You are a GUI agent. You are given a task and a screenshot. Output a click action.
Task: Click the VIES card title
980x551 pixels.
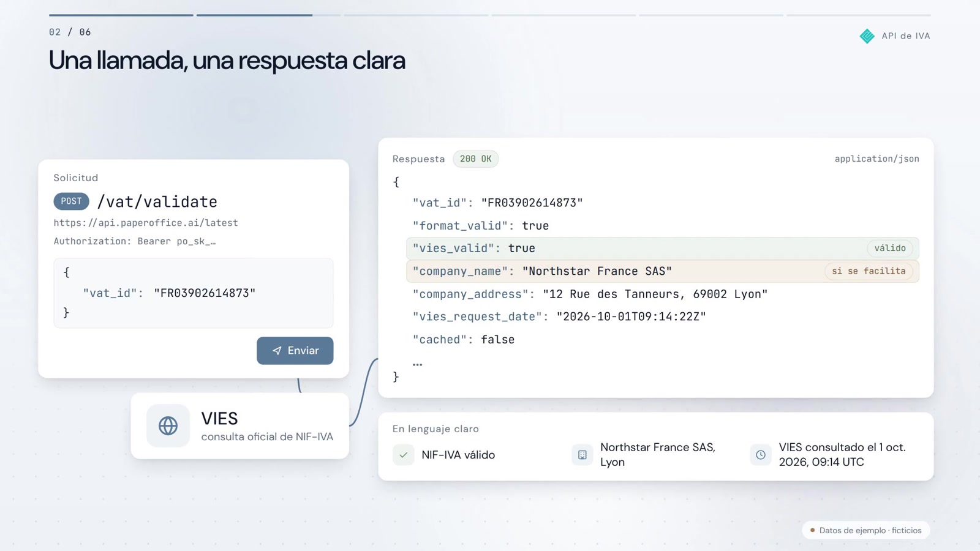[x=219, y=419]
